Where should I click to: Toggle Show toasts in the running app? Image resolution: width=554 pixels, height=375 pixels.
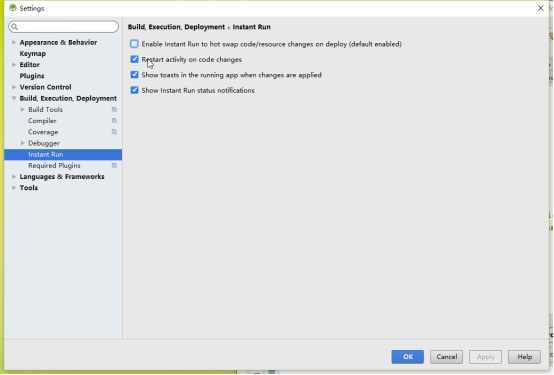coord(134,75)
